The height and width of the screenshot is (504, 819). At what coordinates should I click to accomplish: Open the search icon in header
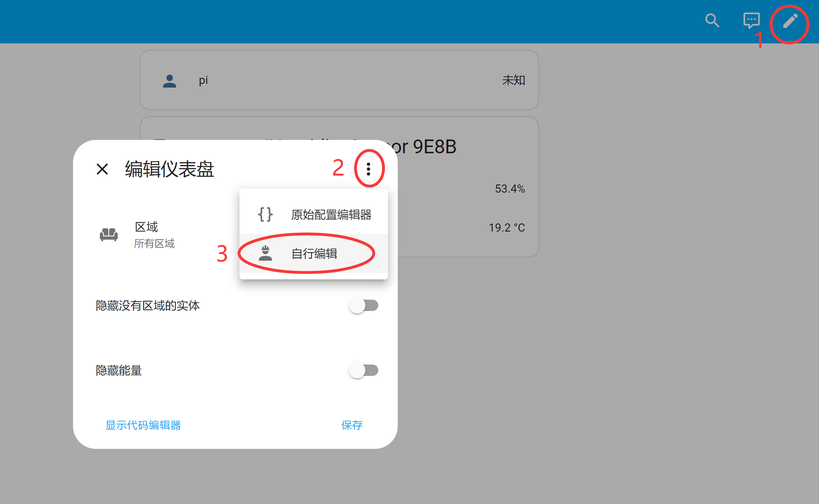click(712, 20)
